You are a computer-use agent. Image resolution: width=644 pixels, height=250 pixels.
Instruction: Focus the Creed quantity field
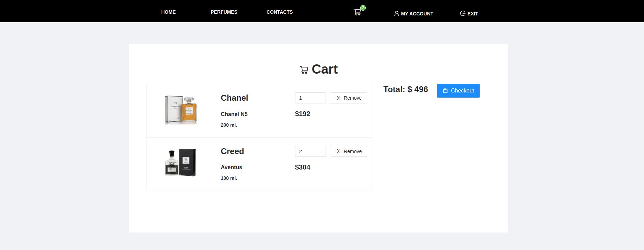tap(311, 151)
